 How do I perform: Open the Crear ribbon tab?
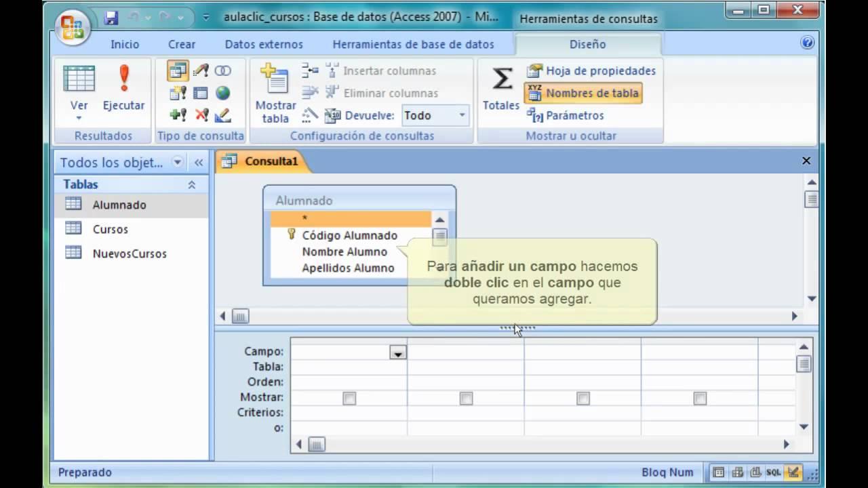181,44
